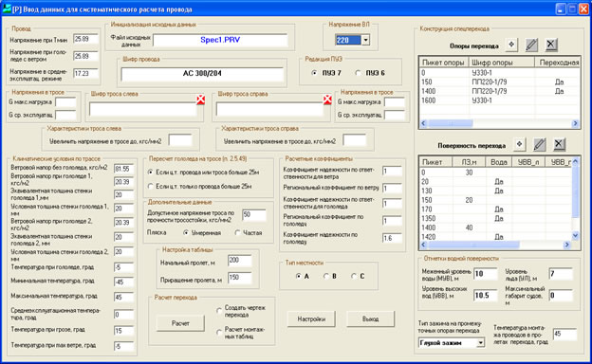This screenshot has height=364, width=592.
Task: Click wire code field АС 300/204
Action: pos(202,74)
